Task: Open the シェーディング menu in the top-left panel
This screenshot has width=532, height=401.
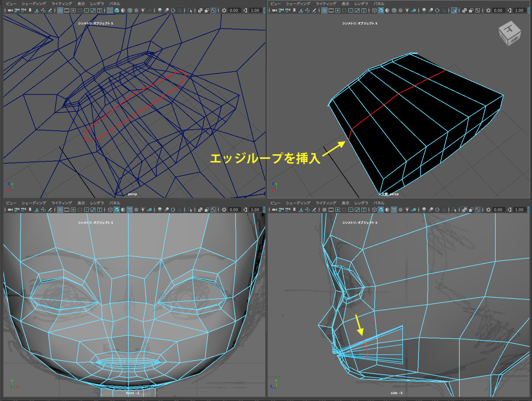Action: coord(34,4)
